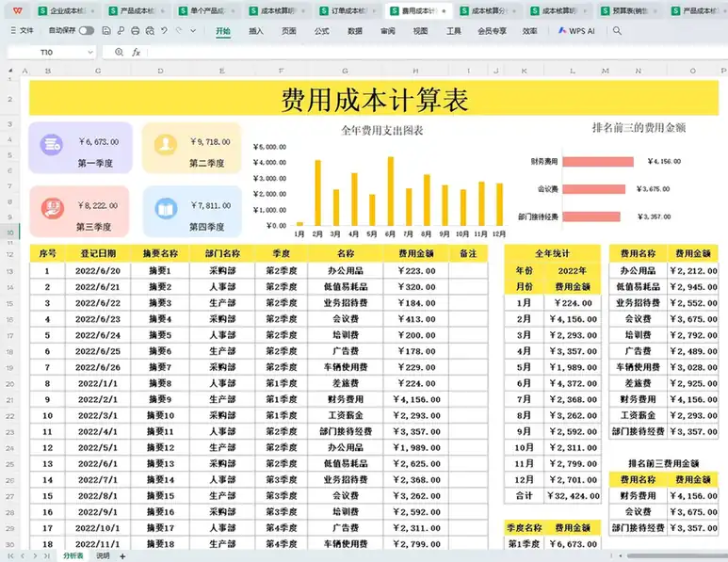This screenshot has height=562, width=728.
Task: Click the 6月 bar in expense chart
Action: click(x=391, y=191)
